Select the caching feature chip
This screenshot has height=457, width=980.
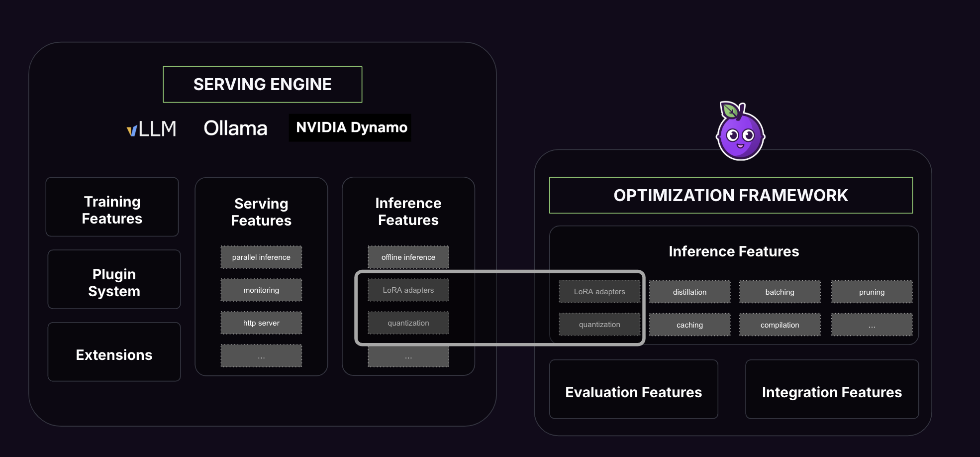689,325
